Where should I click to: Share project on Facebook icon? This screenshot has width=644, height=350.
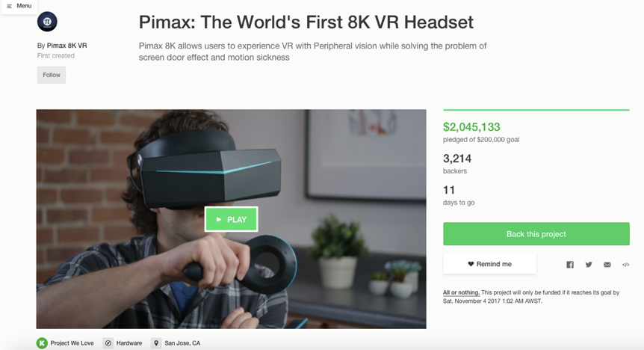[570, 265]
